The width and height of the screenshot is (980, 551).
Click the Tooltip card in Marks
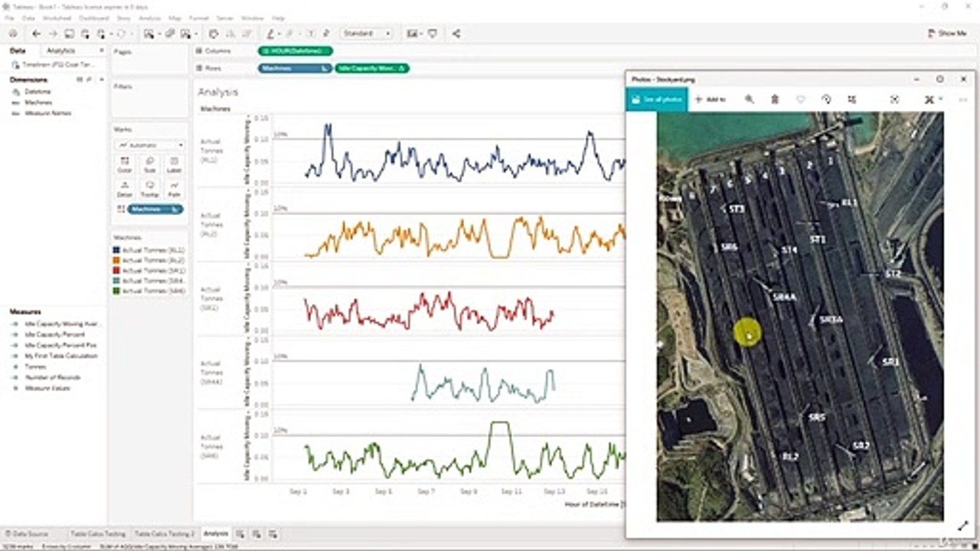pyautogui.click(x=149, y=189)
